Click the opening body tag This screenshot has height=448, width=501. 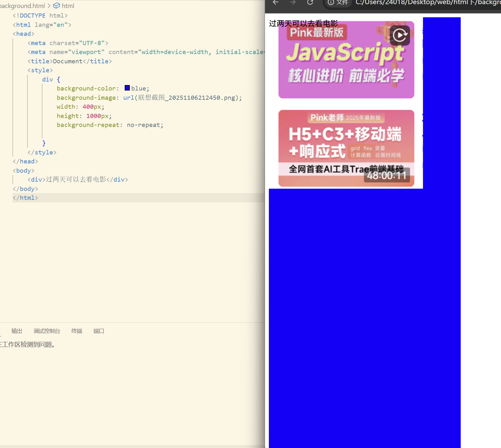[x=23, y=170]
